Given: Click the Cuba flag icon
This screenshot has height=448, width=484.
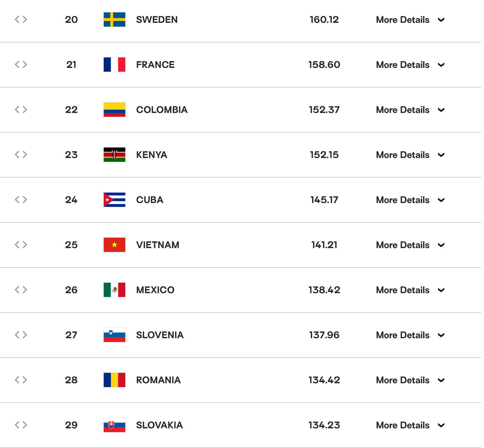Looking at the screenshot, I should pos(114,200).
